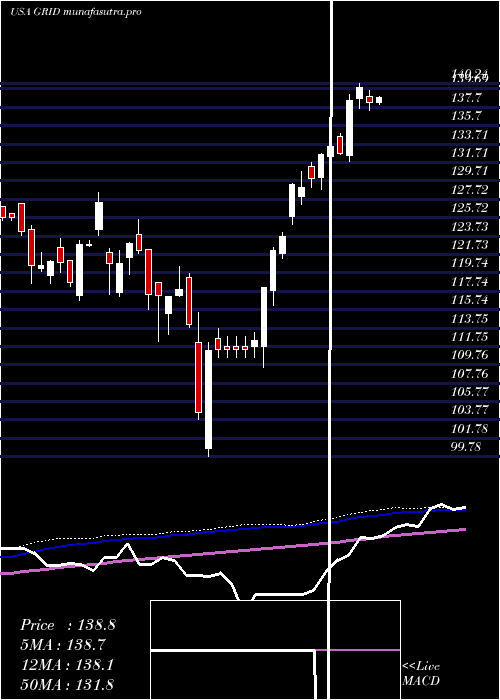The image size is (500, 700).
Task: Select the 107.76 price axis label
Action: pyautogui.click(x=469, y=374)
